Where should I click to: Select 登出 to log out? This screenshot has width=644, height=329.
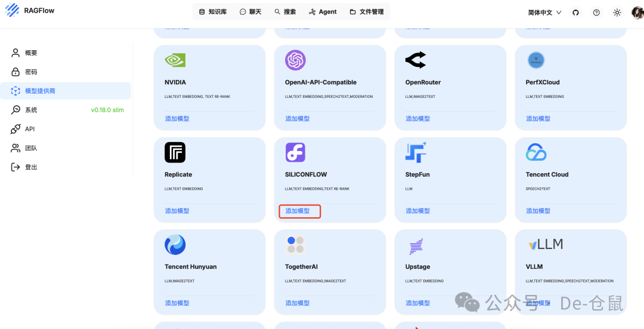click(66, 167)
